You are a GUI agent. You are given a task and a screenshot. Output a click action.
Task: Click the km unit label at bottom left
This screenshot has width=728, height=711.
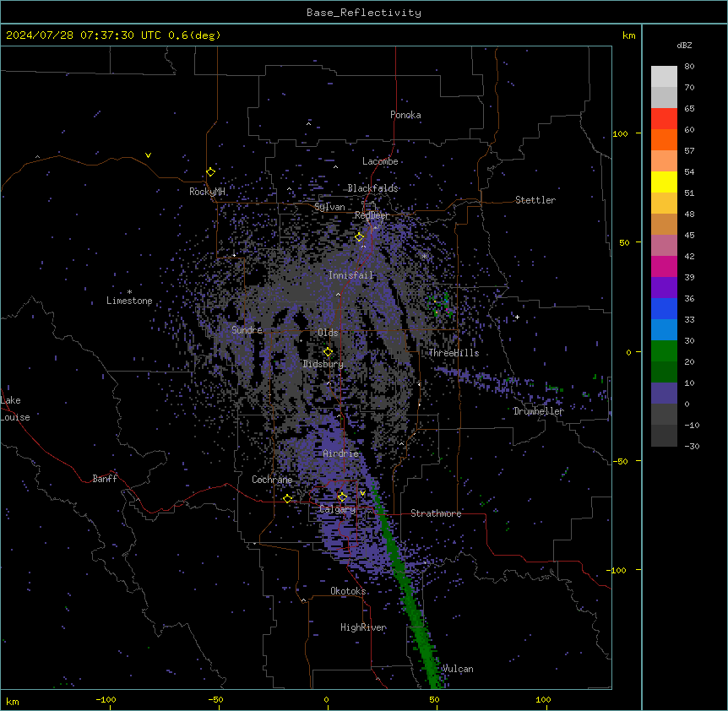(13, 701)
